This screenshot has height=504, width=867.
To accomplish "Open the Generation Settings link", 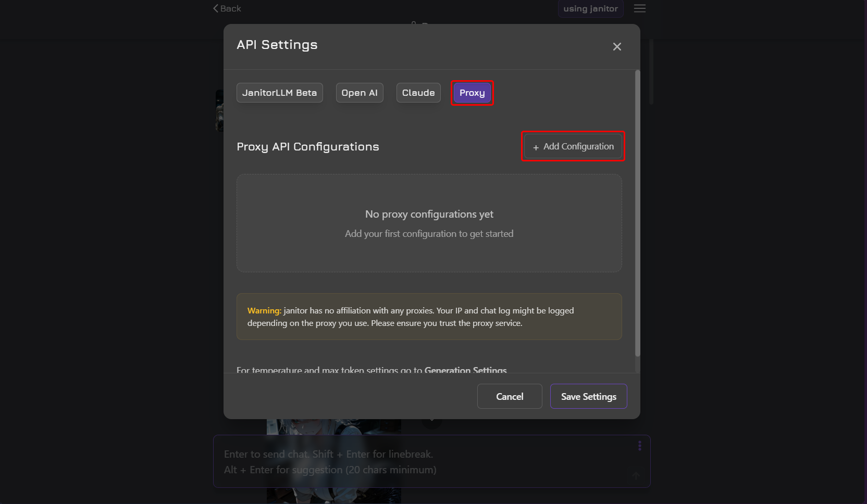I will click(465, 370).
